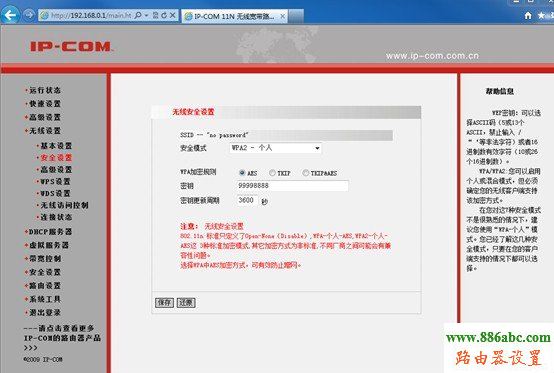Open the www.ip-com.com.cn link
The width and height of the screenshot is (554, 373).
coord(432,56)
